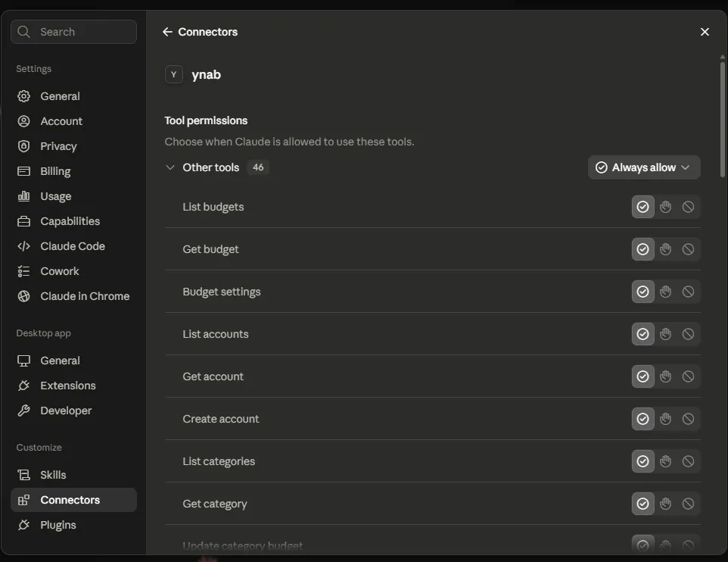Block the Get account tool
The width and height of the screenshot is (728, 562).
pos(688,376)
